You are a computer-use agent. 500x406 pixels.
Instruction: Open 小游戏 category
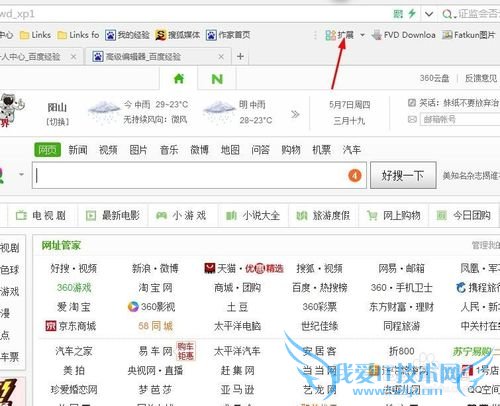coord(181,216)
